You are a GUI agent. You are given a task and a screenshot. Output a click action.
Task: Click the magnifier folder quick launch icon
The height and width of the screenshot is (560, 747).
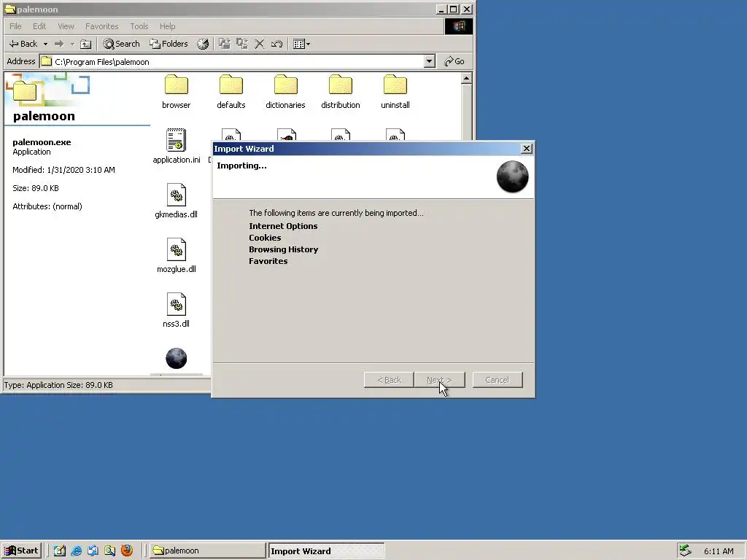110,551
